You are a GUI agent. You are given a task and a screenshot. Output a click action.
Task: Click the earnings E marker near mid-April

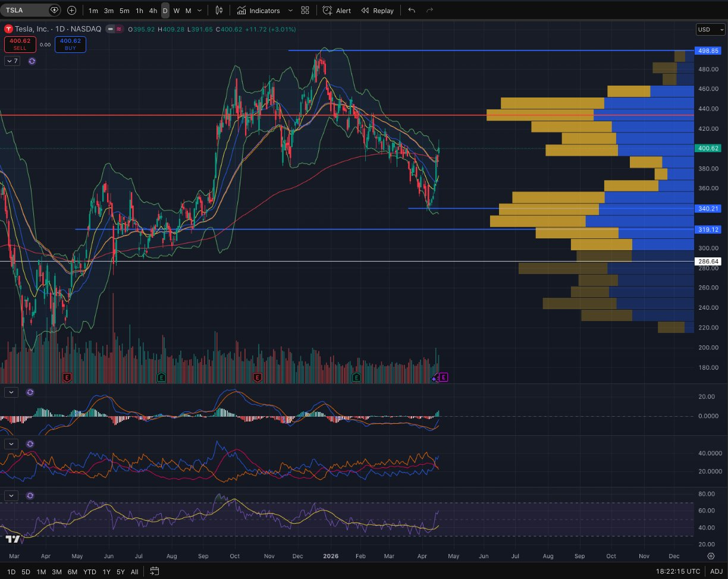(444, 377)
